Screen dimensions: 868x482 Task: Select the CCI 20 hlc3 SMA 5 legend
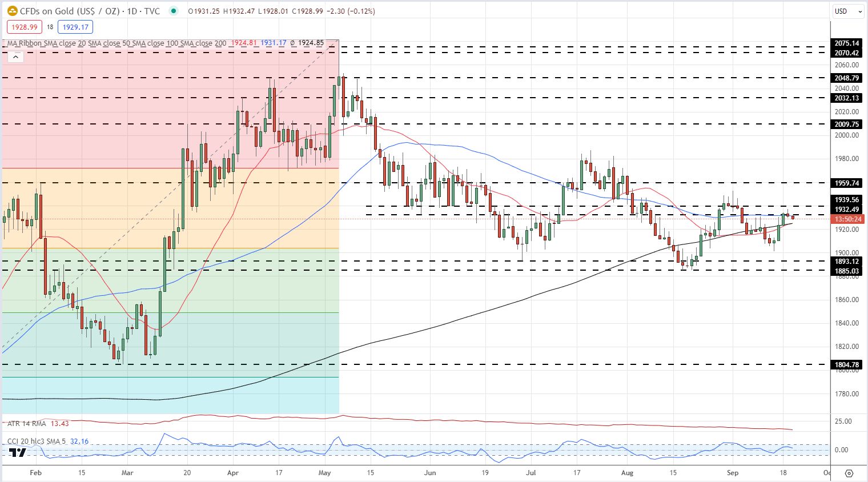click(x=36, y=441)
